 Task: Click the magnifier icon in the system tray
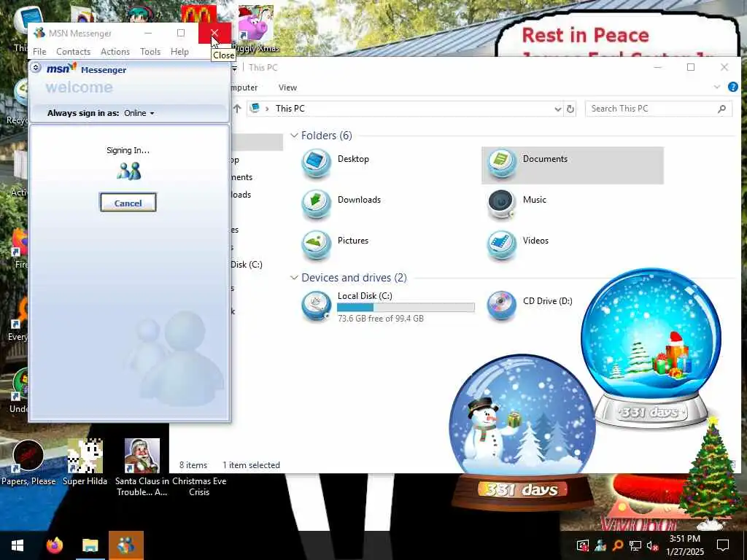[618, 545]
